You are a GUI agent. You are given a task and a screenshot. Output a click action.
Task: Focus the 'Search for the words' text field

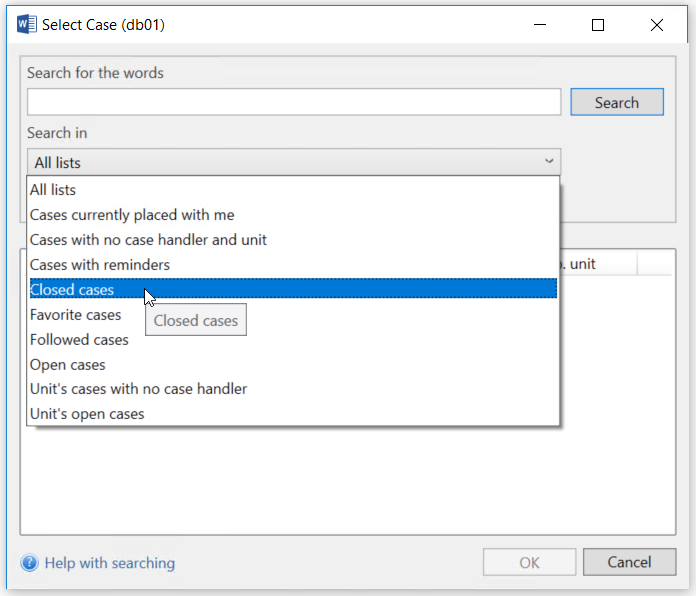294,102
